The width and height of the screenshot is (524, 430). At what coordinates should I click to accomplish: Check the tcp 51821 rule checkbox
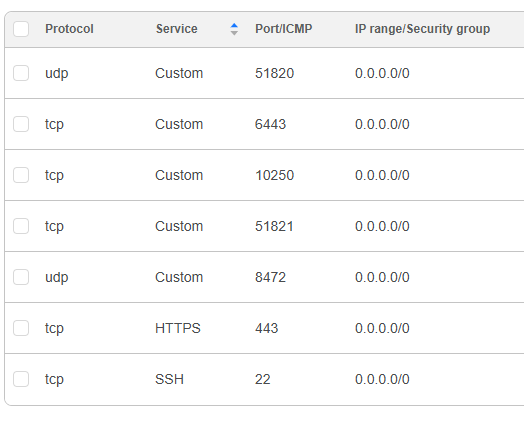coord(21,226)
